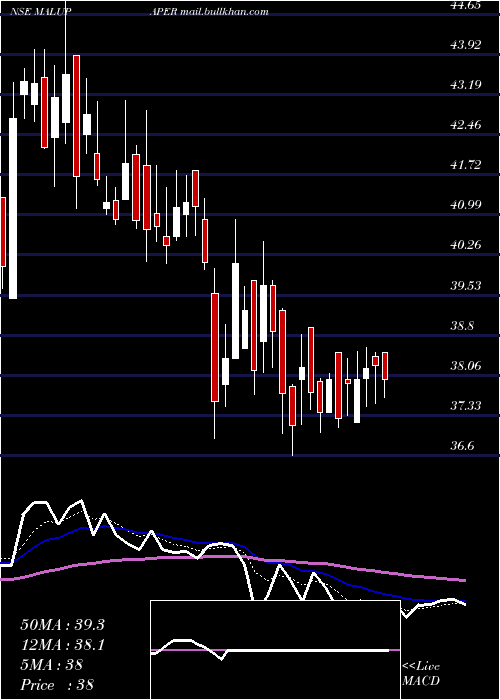The width and height of the screenshot is (500, 700).
Task: Click the 5MA : 38 value
Action: click(x=52, y=665)
